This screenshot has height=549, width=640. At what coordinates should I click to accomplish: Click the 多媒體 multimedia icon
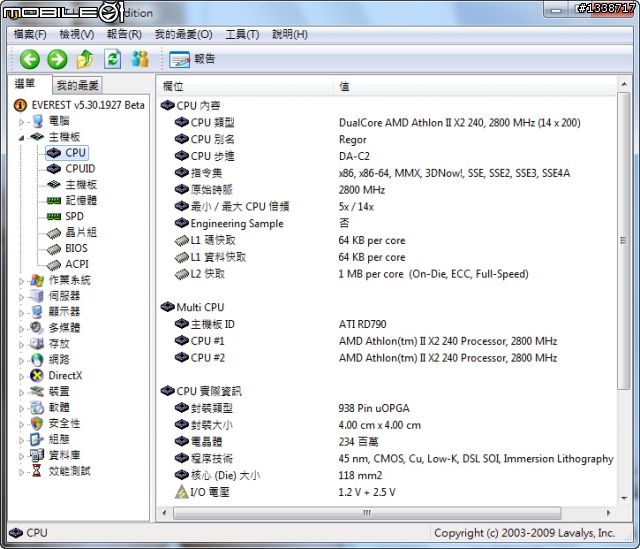(37, 328)
